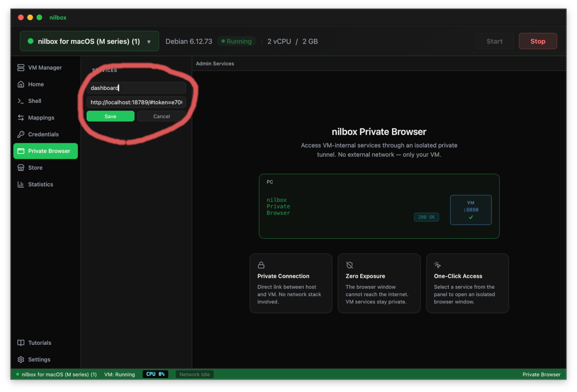
Task: Switch to the Admin Services tab
Action: pos(214,63)
